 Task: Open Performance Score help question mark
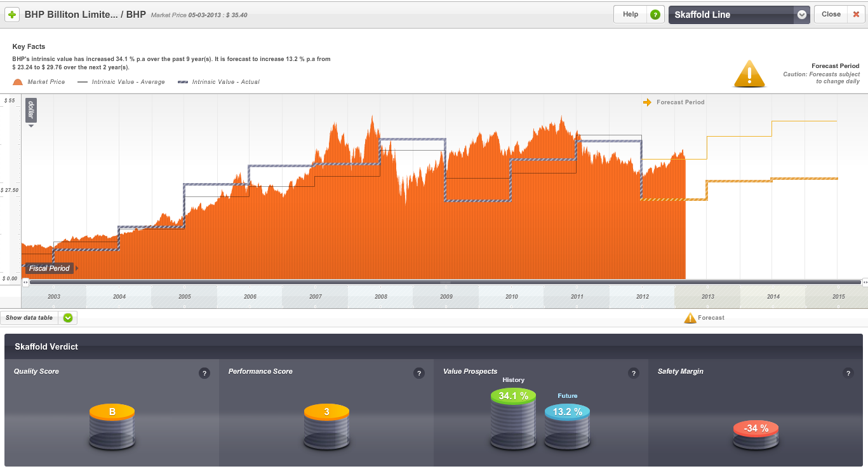coord(418,373)
